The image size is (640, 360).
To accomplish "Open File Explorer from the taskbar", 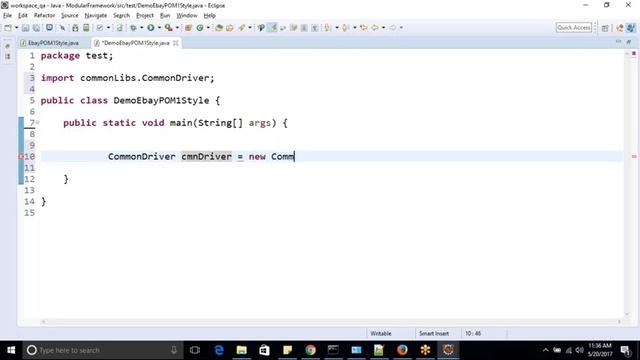I will click(242, 350).
